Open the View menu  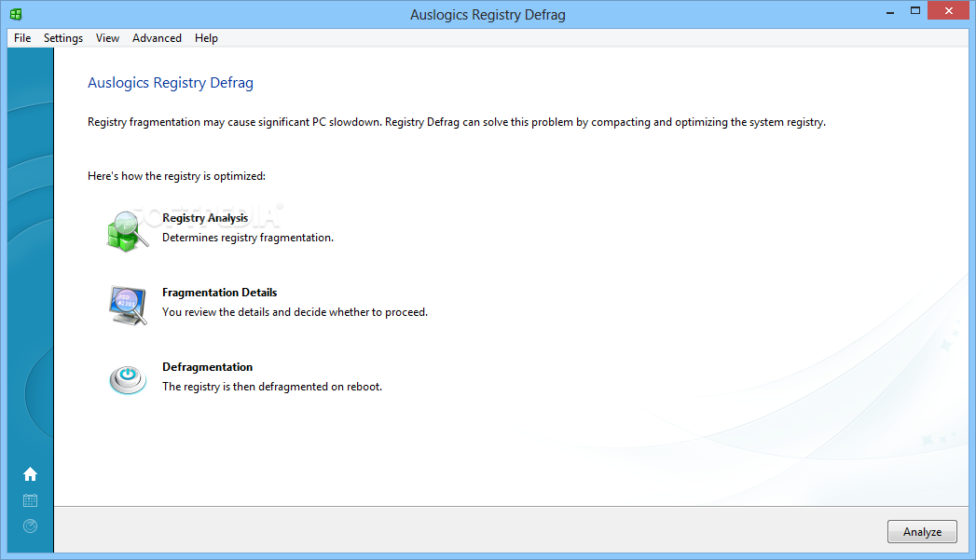point(107,38)
